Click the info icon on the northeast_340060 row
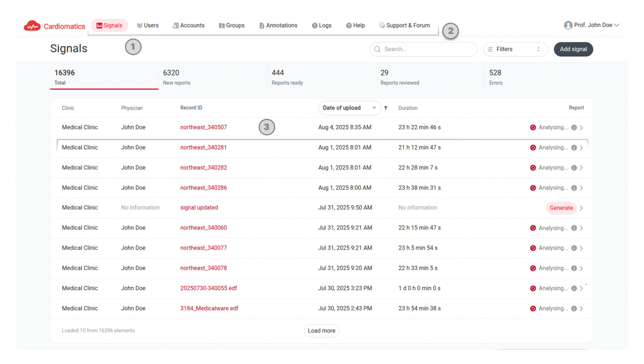 tap(574, 228)
